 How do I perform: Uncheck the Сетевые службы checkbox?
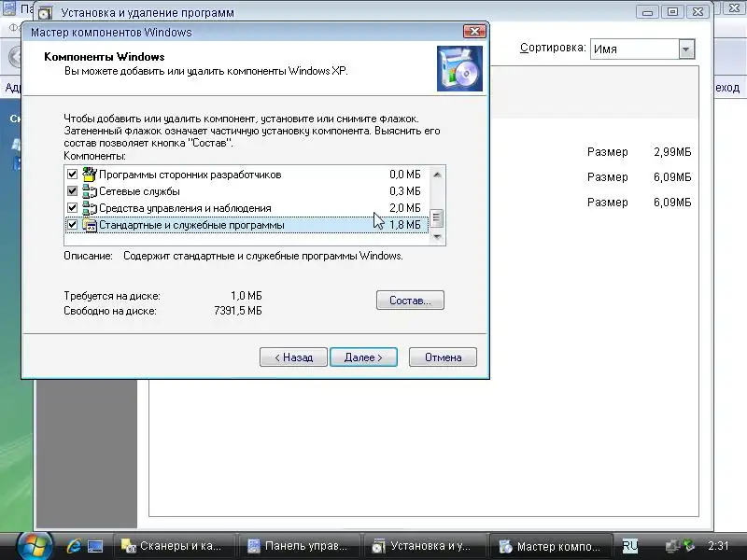72,191
